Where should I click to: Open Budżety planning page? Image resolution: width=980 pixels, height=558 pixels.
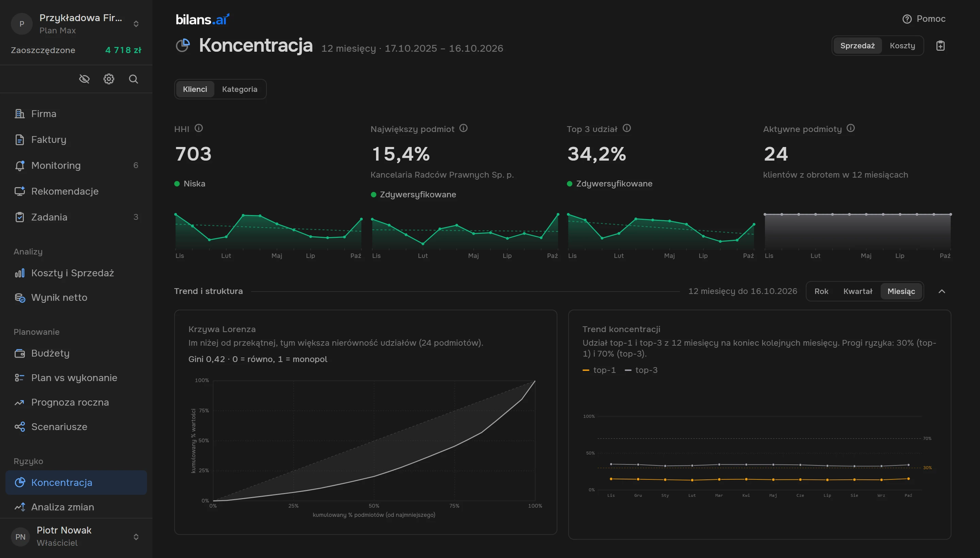76,353
